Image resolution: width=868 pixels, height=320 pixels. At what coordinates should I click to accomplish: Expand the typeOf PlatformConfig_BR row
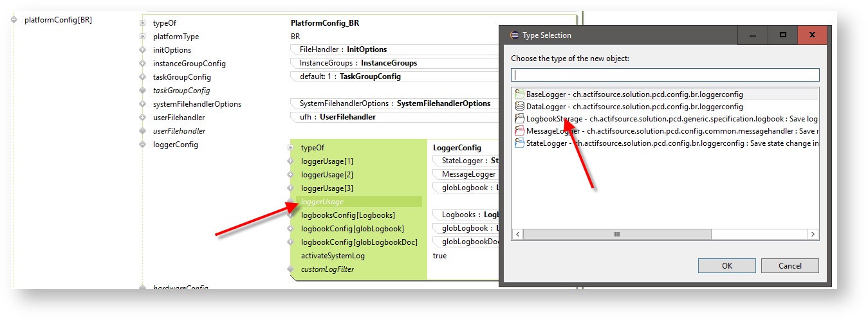click(x=143, y=23)
